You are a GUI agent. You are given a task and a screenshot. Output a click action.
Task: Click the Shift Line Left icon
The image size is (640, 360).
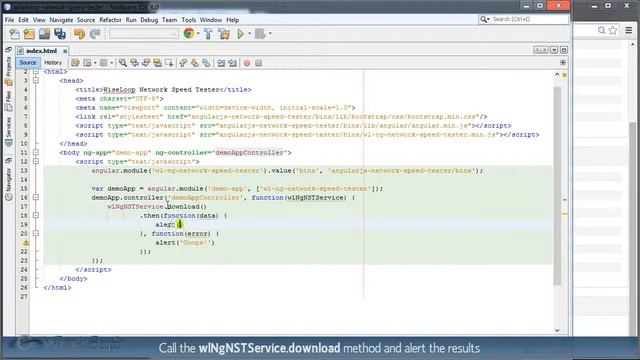tap(221, 63)
